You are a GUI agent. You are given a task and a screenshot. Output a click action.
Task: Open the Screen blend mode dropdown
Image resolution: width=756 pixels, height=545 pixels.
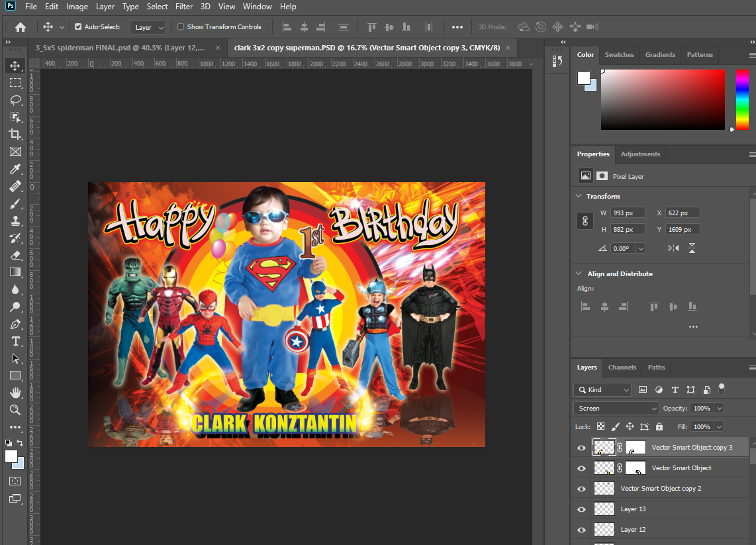(616, 408)
